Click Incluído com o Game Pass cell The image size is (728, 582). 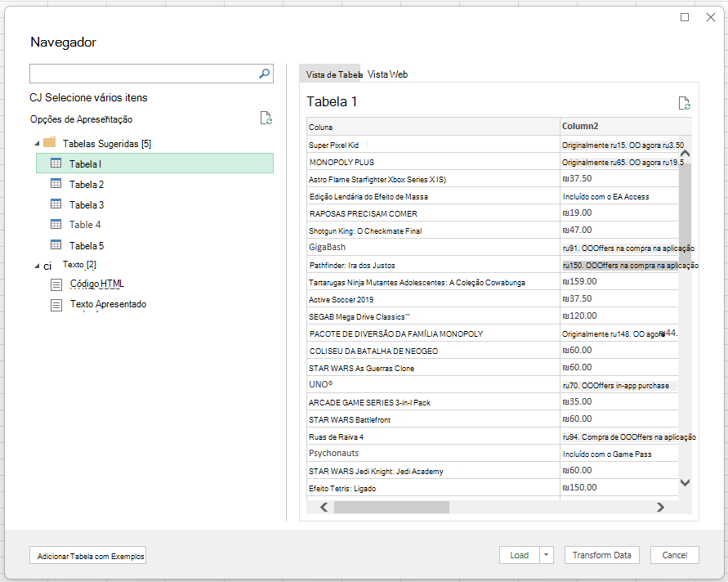619,454
